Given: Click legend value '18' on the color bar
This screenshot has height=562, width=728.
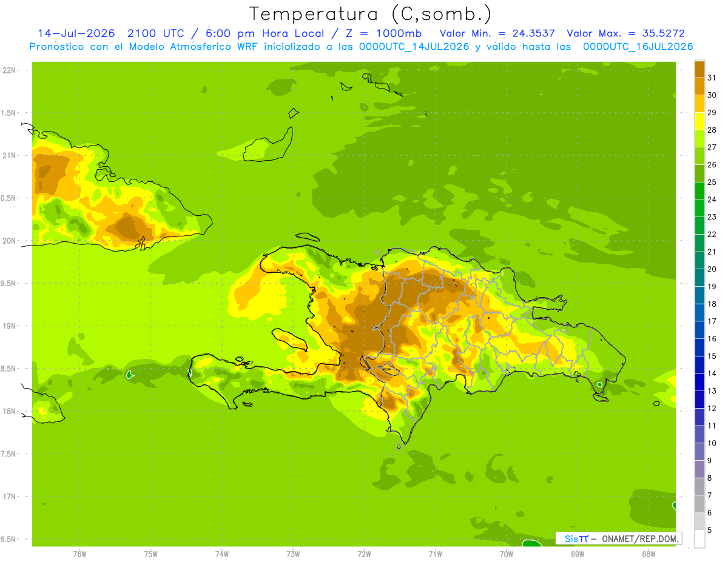Looking at the screenshot, I should (x=712, y=304).
